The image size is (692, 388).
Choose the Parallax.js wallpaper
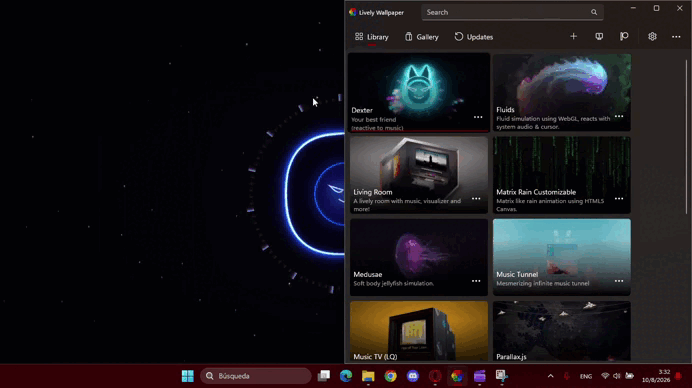pos(562,332)
